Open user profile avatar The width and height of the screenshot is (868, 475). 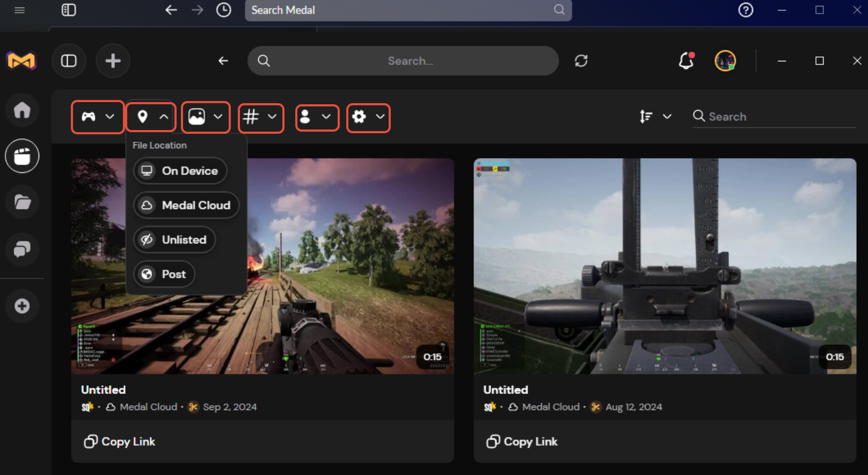725,61
